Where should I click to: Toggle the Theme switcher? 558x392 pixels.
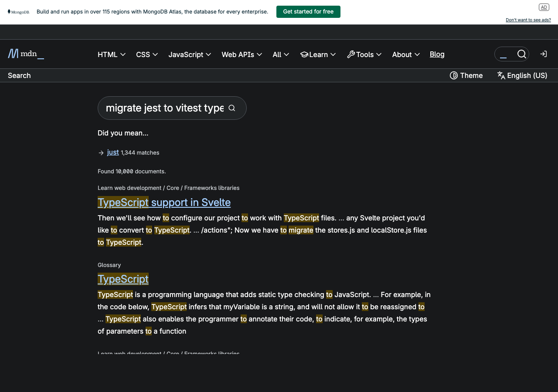pyautogui.click(x=466, y=75)
